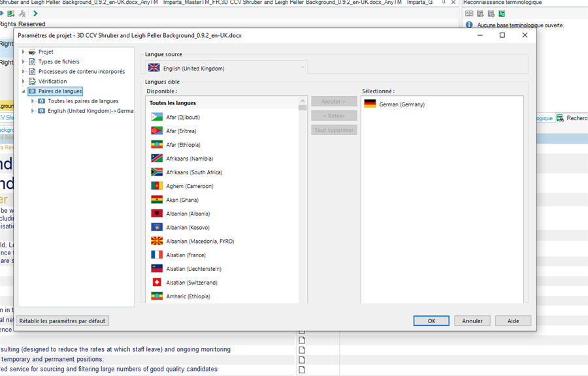The width and height of the screenshot is (588, 376).
Task: Click the Types de fichiers icon
Action: tap(32, 61)
